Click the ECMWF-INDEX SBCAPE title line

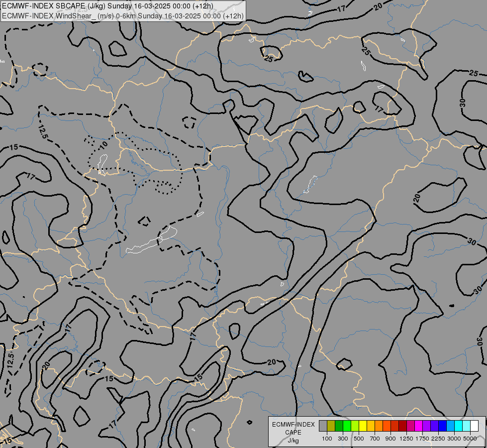click(x=107, y=6)
